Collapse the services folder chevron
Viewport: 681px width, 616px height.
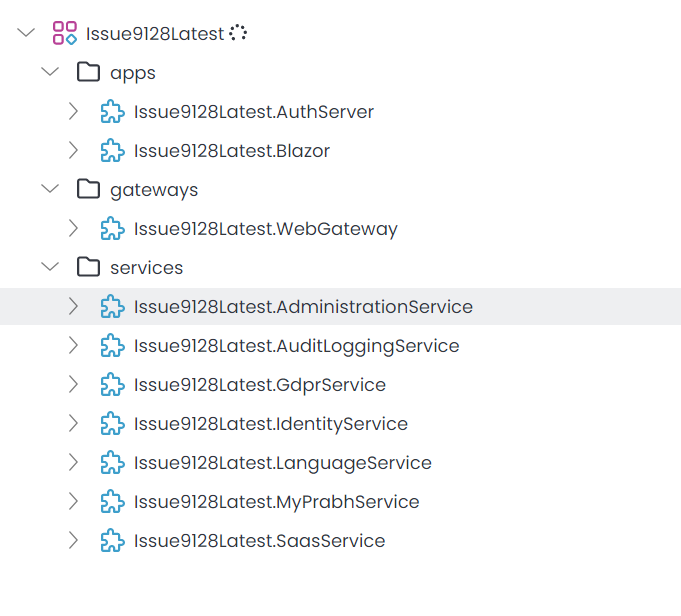click(50, 268)
